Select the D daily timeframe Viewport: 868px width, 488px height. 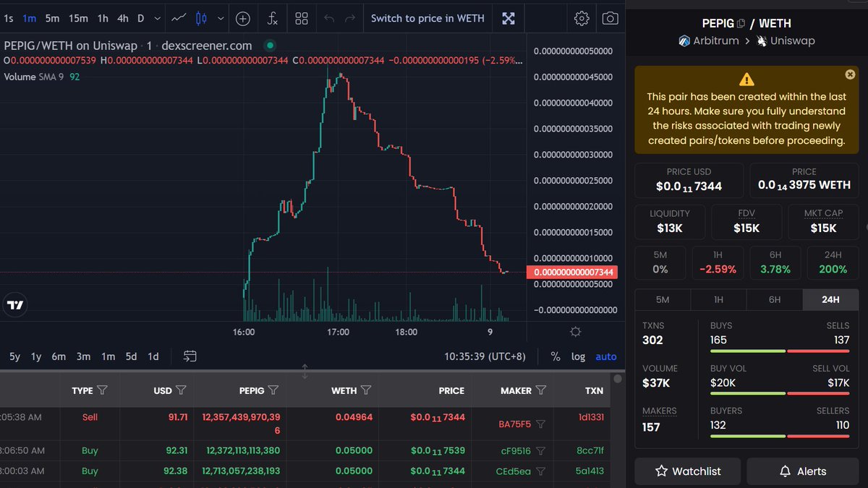[140, 18]
